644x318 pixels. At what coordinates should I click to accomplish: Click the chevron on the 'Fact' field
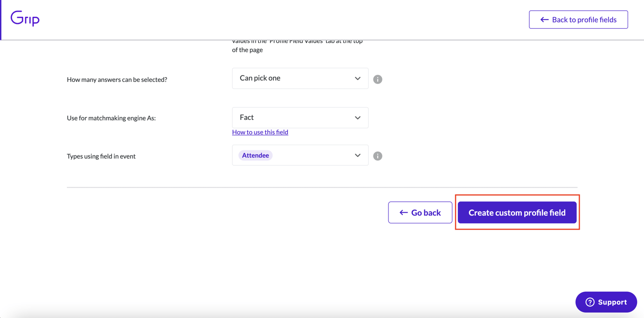click(x=358, y=118)
